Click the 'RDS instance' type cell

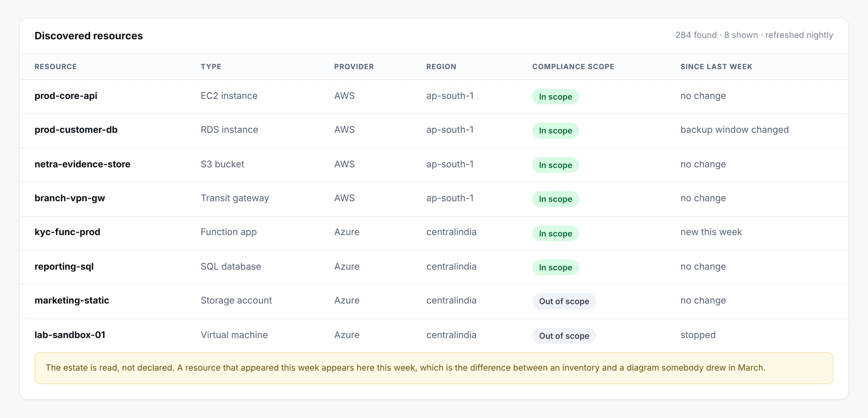tap(229, 130)
